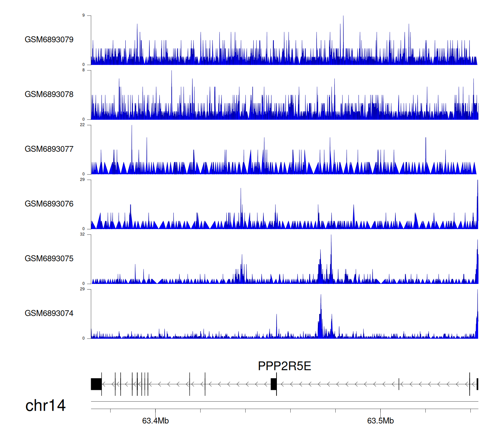Click the y-axis maximum value 22
This screenshot has width=504, height=444.
[x=82, y=125]
